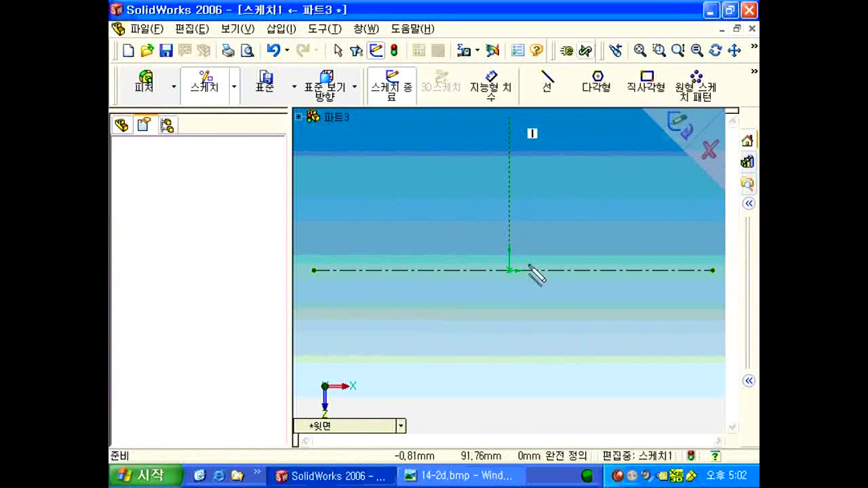Activate the Smart Dimension (지능형 치수) tool

click(490, 86)
